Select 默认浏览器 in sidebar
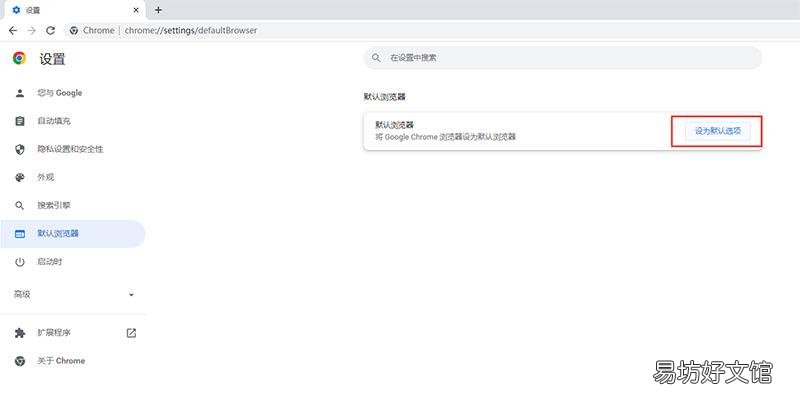Image resolution: width=800 pixels, height=404 pixels. click(x=72, y=234)
